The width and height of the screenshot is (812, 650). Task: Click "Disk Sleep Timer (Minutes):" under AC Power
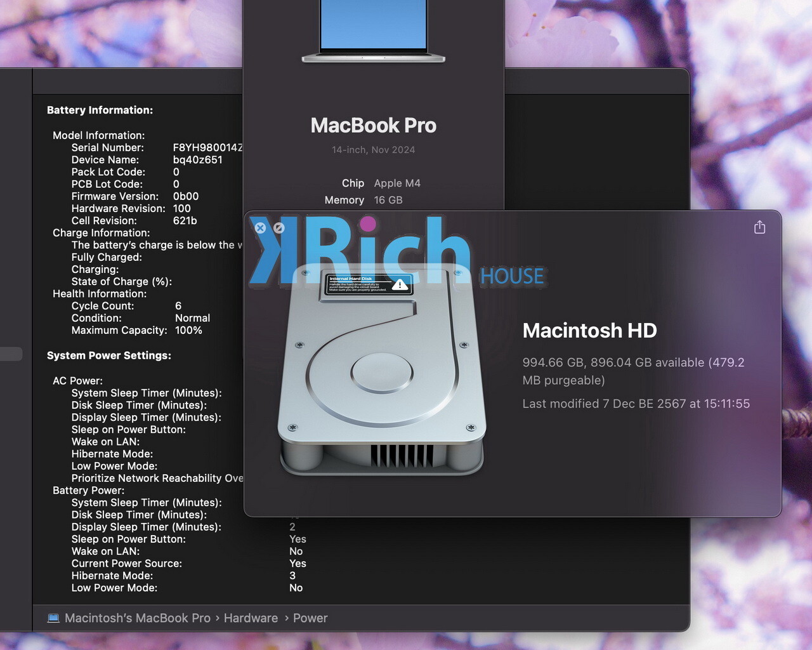click(x=139, y=405)
